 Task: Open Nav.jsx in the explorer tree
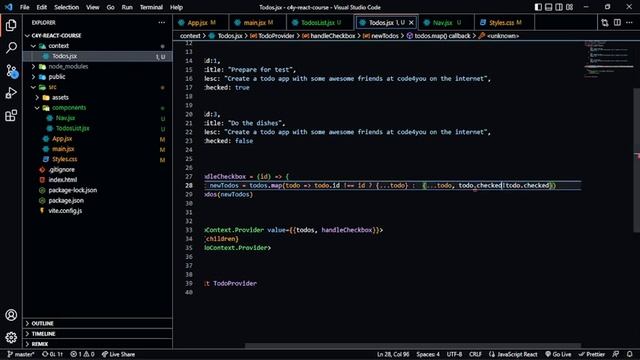click(x=97, y=118)
